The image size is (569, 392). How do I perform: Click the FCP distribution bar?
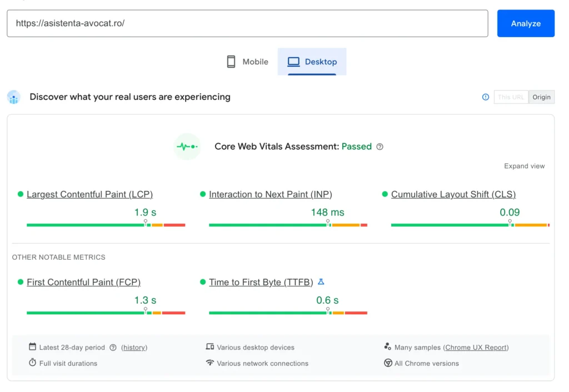[106, 313]
